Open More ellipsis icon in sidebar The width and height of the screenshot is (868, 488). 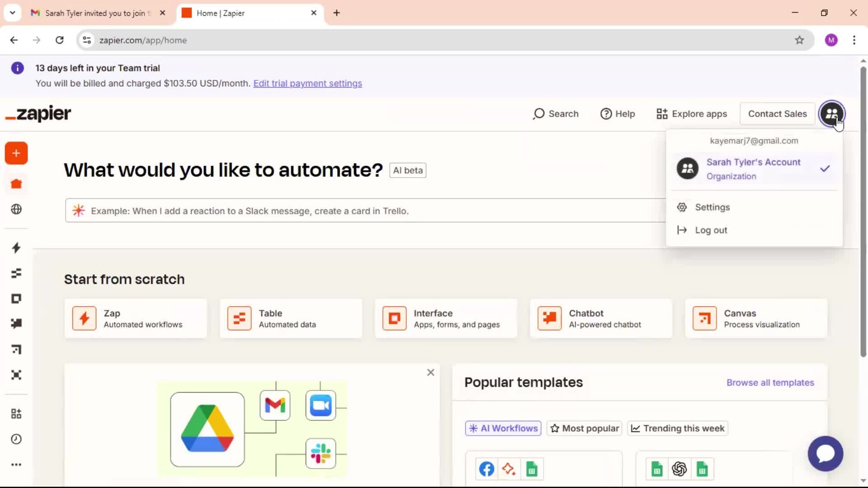[x=16, y=465]
